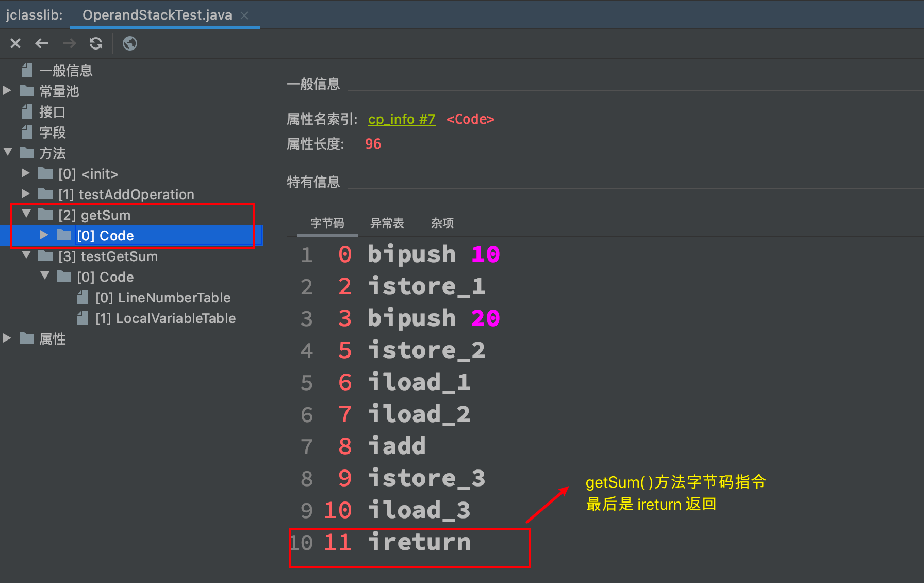Select the OperandStackTest.java tab

tap(157, 15)
